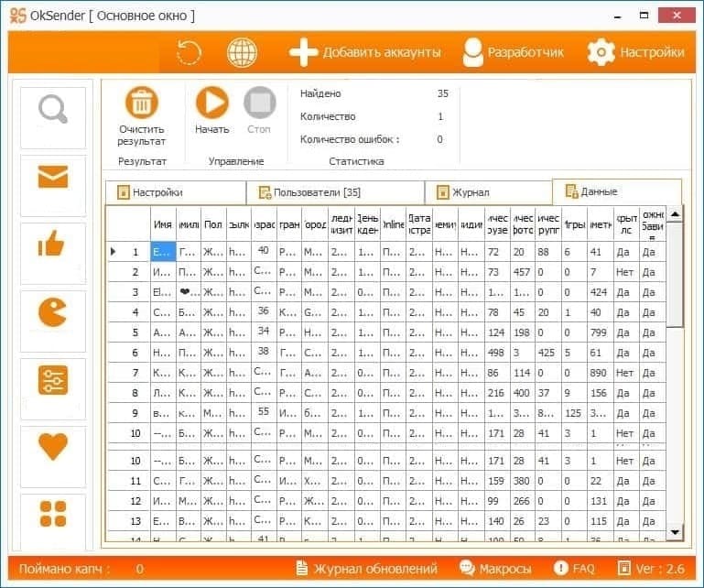Viewport: 704px width, 588px height.
Task: Click cell value 890 in row 7
Action: tap(599, 373)
